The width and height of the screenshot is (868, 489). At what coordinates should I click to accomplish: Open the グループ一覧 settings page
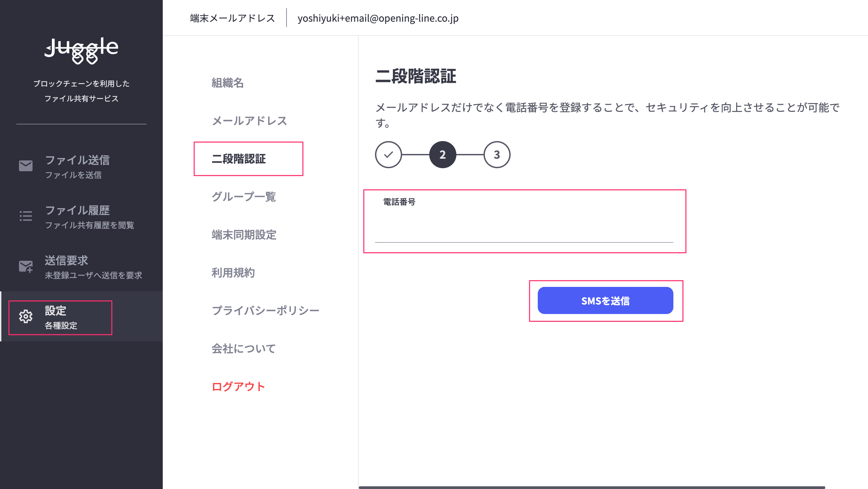click(244, 197)
